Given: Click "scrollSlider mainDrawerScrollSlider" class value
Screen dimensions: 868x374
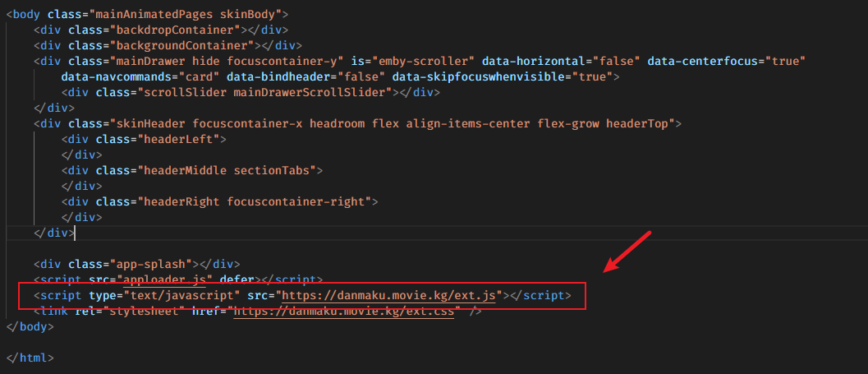Looking at the screenshot, I should coord(264,92).
